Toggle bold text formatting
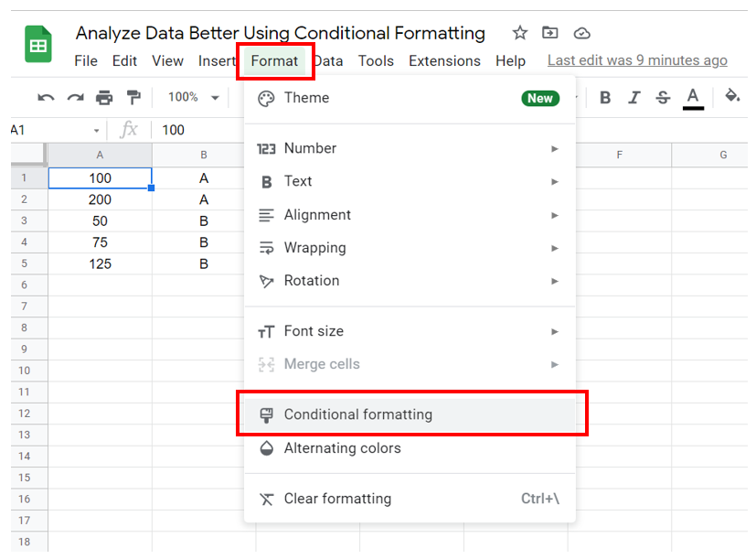 point(605,97)
